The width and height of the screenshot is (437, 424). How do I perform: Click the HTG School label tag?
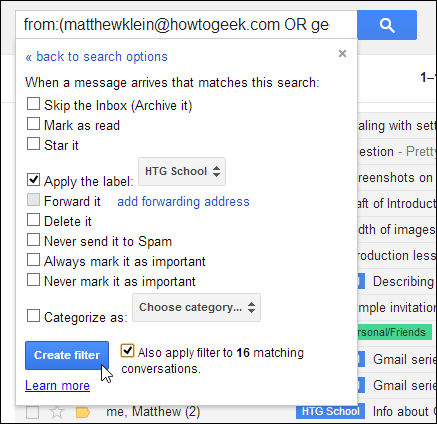[x=330, y=411]
